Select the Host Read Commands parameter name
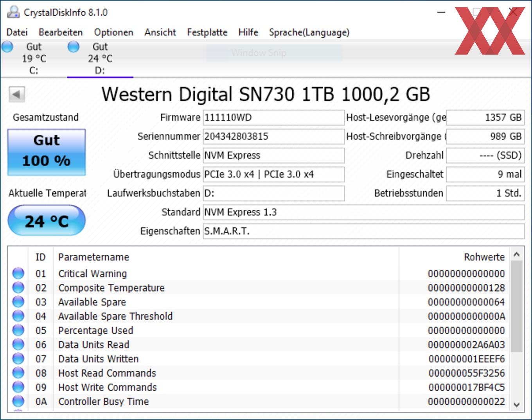 107,373
